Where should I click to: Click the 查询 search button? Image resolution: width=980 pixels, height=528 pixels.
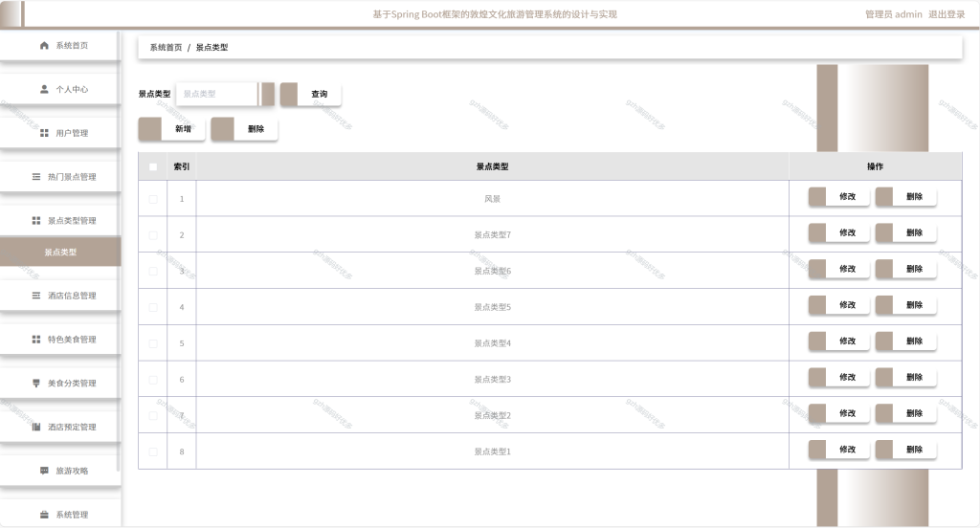[311, 94]
